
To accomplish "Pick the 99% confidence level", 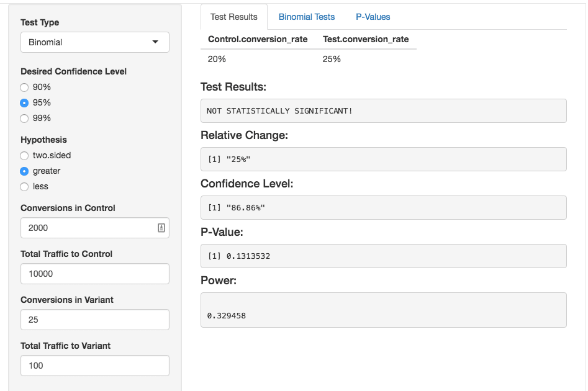I will tap(24, 119).
